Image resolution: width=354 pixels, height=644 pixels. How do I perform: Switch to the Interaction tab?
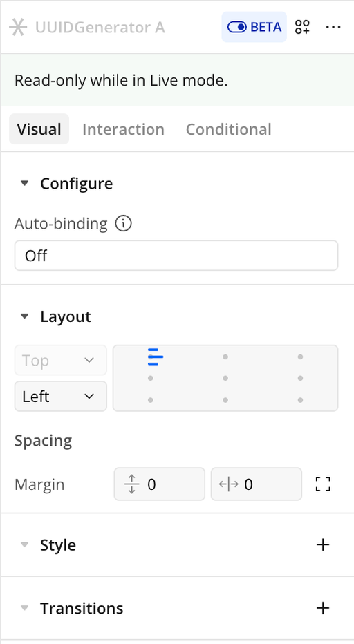pyautogui.click(x=123, y=129)
